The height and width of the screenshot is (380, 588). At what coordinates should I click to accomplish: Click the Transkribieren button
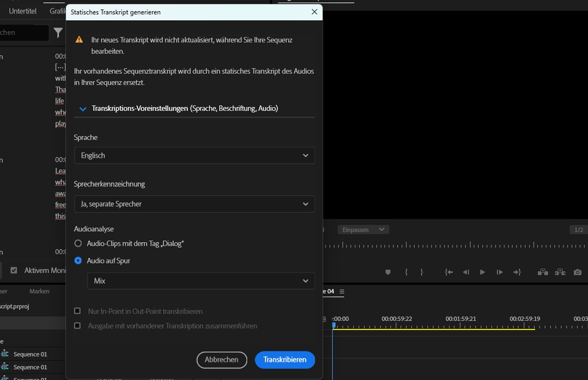tap(284, 360)
